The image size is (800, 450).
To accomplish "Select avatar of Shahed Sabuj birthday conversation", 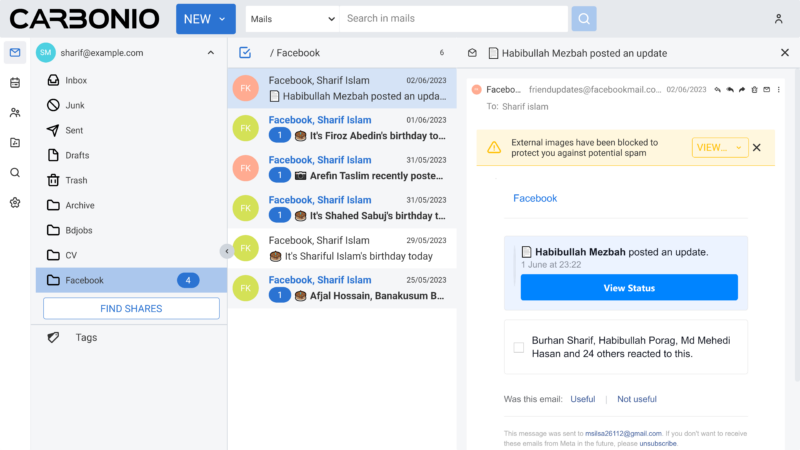I will point(245,208).
